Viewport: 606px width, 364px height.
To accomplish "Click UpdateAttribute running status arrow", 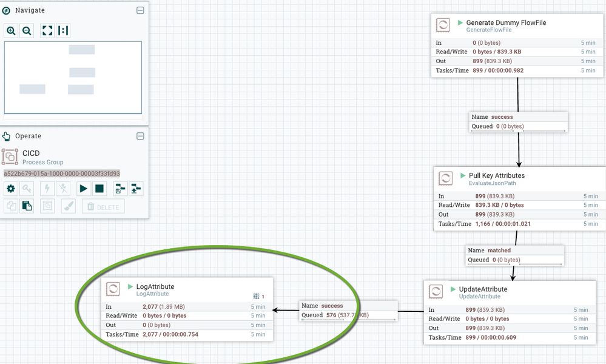I will (x=453, y=289).
